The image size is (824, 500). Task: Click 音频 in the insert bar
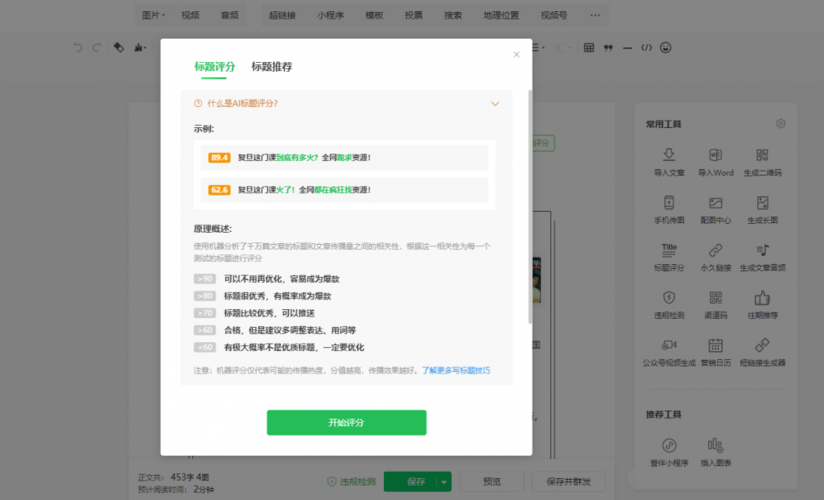coord(230,15)
